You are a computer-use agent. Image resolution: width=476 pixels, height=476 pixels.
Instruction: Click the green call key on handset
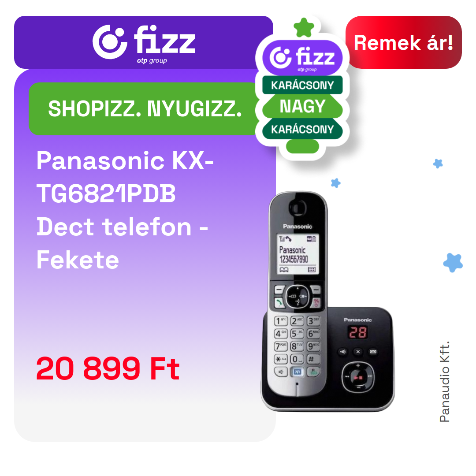[x=279, y=302]
